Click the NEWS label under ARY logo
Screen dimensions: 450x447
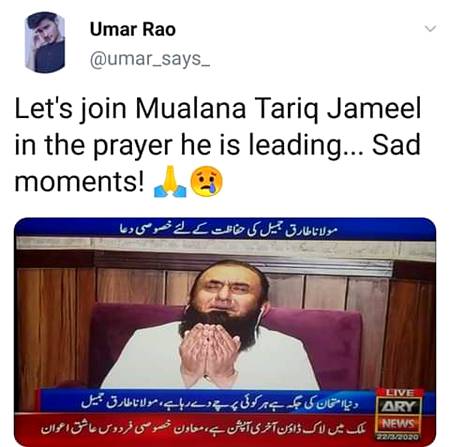(399, 424)
